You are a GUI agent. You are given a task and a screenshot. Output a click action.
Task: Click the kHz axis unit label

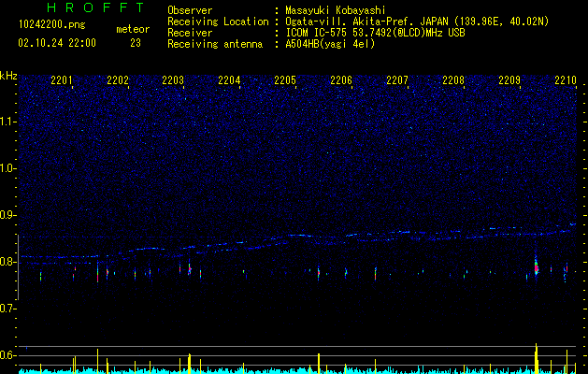[8, 76]
